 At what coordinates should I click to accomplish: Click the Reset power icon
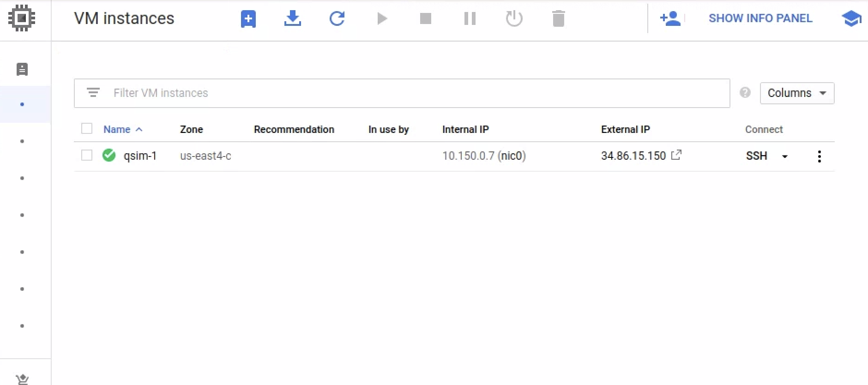514,19
